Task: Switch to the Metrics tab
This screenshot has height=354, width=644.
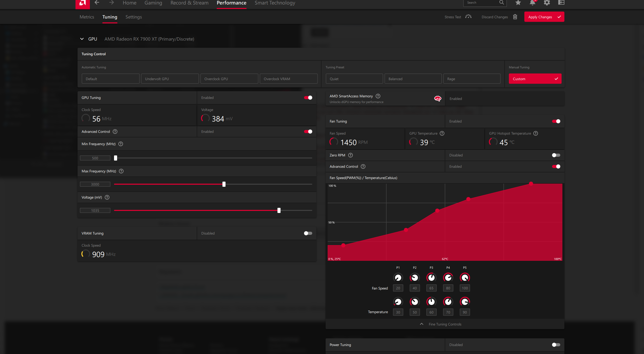Action: tap(87, 17)
